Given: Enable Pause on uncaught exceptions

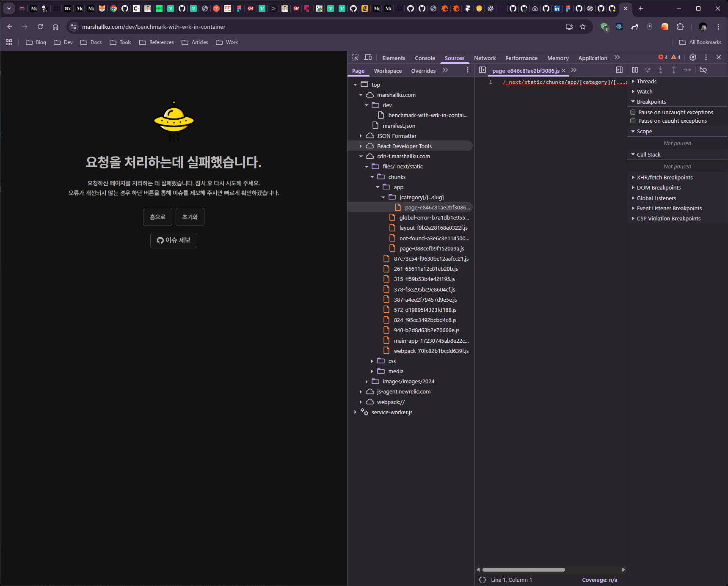Looking at the screenshot, I should (x=633, y=112).
